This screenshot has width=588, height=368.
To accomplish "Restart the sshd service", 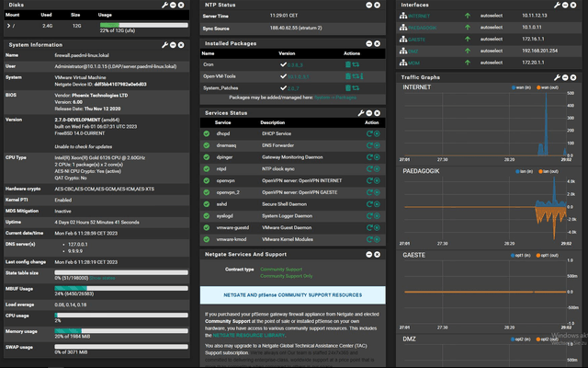I will tap(369, 204).
